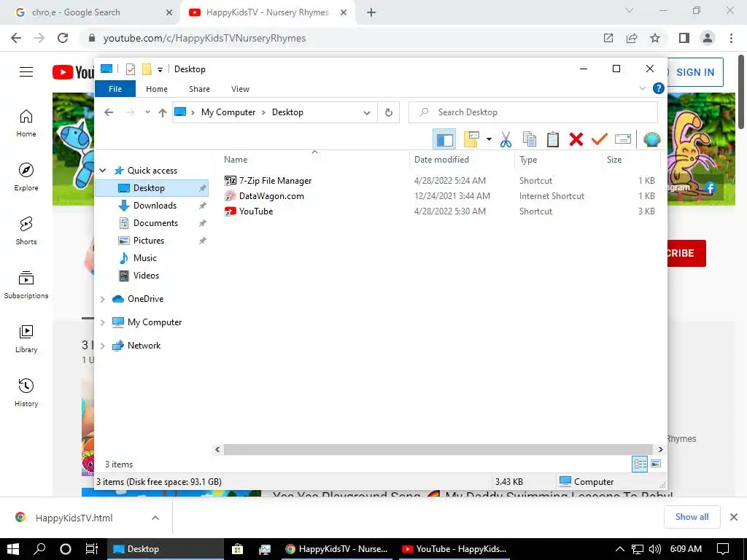Collapse the Quick access tree node
The image size is (747, 560).
click(x=103, y=171)
